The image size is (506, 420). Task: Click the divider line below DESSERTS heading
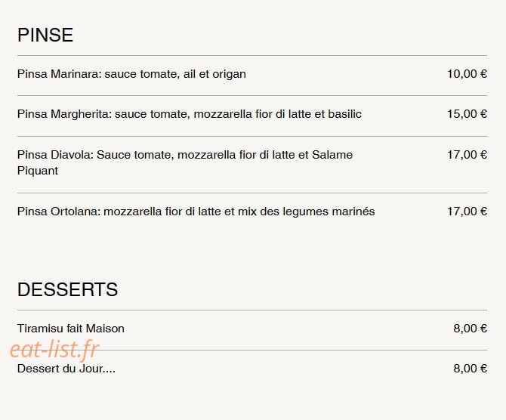[252, 310]
